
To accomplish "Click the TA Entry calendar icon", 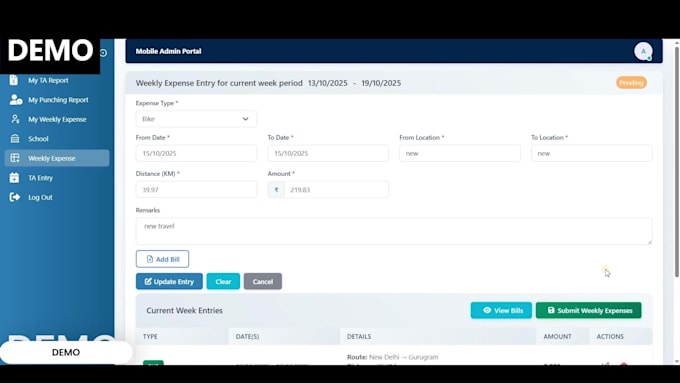I will [x=14, y=177].
